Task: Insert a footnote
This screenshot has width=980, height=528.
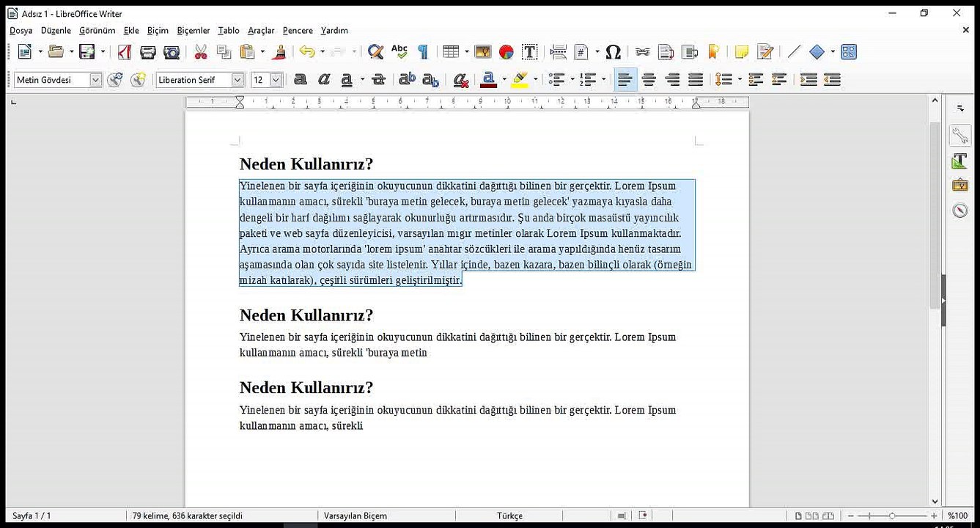Action: click(666, 51)
